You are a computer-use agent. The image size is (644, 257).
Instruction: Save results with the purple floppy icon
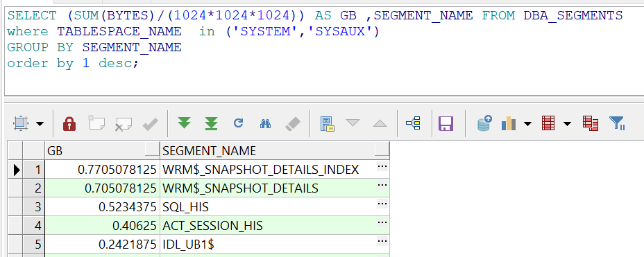coord(446,123)
